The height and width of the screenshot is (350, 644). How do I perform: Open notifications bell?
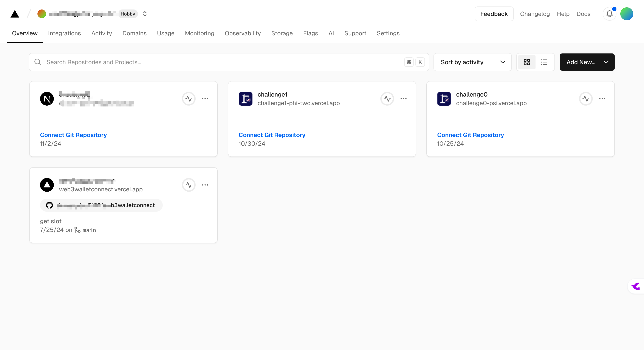[x=609, y=14]
